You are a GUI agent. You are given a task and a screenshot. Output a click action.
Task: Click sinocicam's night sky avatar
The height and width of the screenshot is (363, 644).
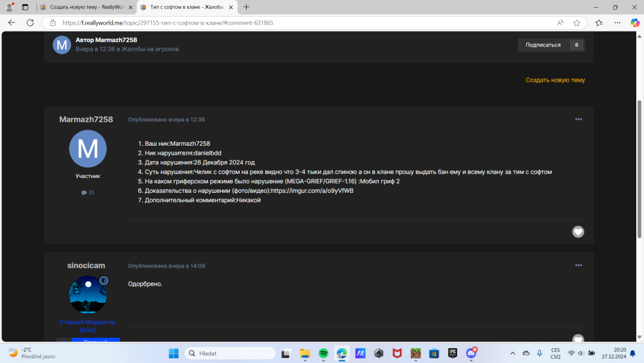point(88,295)
